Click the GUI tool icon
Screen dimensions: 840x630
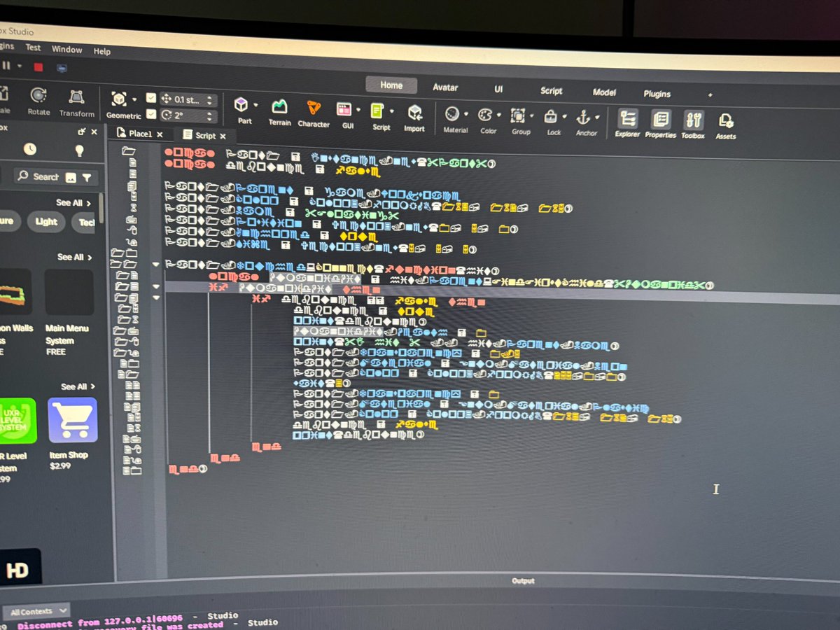344,109
